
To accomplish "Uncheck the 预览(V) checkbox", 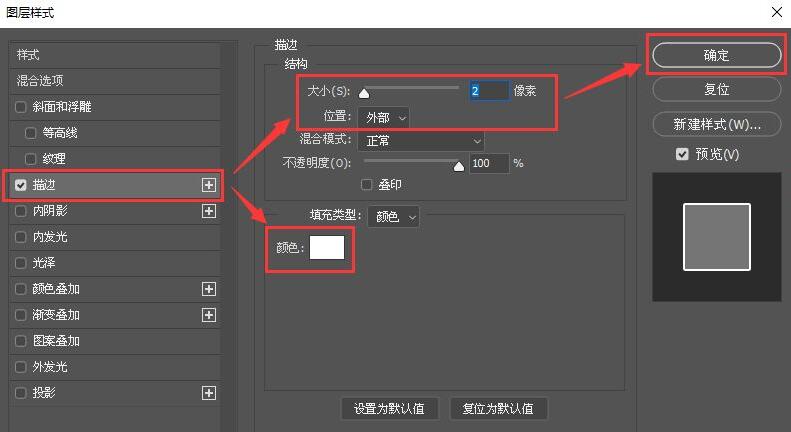I will [682, 154].
